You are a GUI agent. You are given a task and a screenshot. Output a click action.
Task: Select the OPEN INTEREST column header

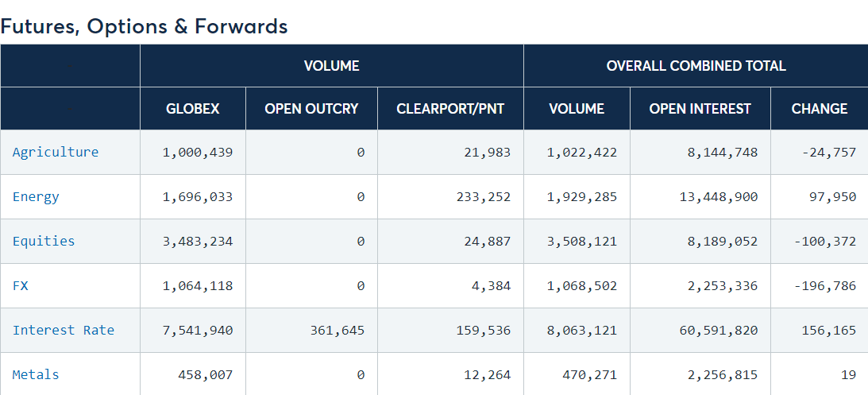pyautogui.click(x=700, y=109)
